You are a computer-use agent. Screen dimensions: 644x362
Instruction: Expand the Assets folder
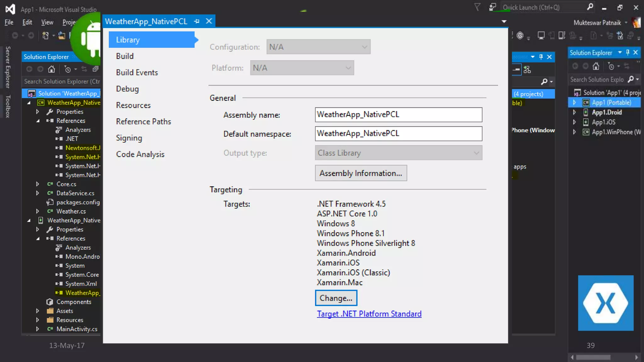click(x=37, y=311)
